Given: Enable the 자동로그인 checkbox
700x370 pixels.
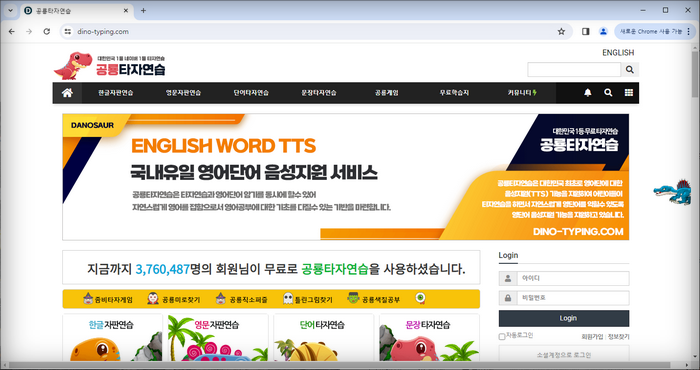Looking at the screenshot, I should pos(502,337).
